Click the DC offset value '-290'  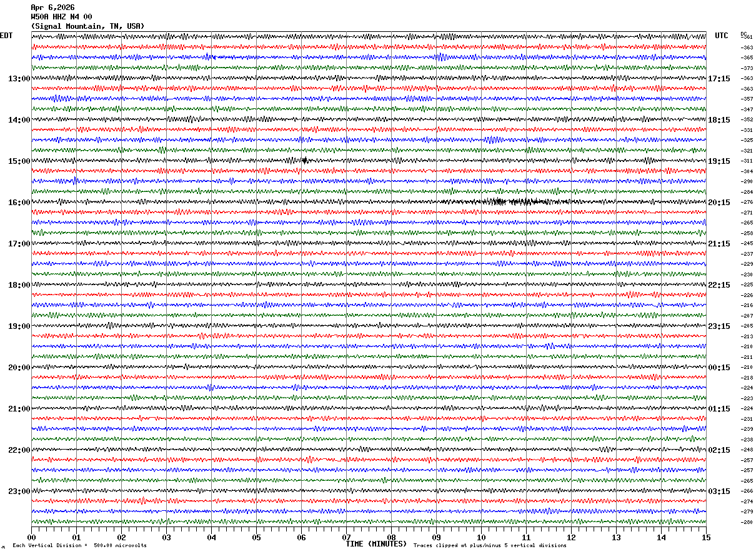click(x=747, y=181)
